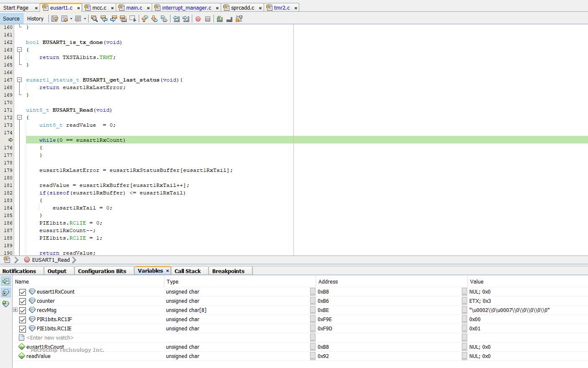
Task: Switch to the main.c editor tab
Action: (134, 8)
